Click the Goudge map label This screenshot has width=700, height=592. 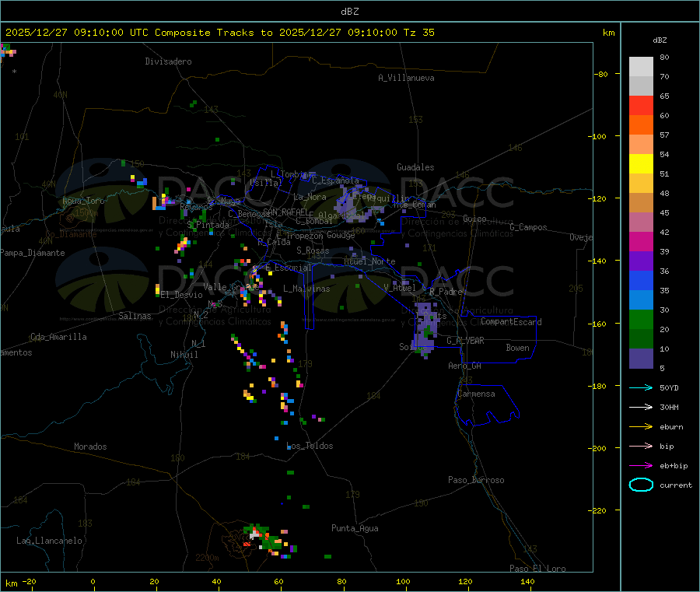[341, 235]
